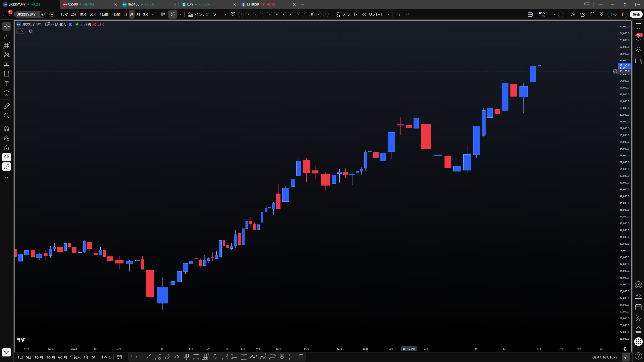Open the alerts bell panel

638,330
